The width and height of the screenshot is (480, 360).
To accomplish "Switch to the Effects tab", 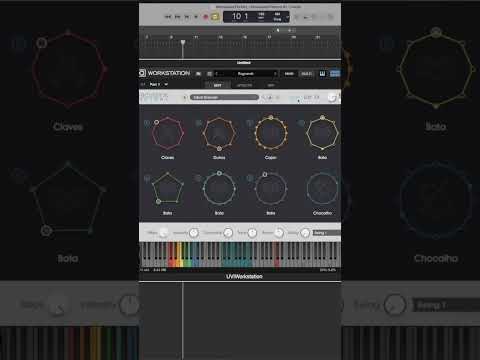I will pyautogui.click(x=244, y=85).
